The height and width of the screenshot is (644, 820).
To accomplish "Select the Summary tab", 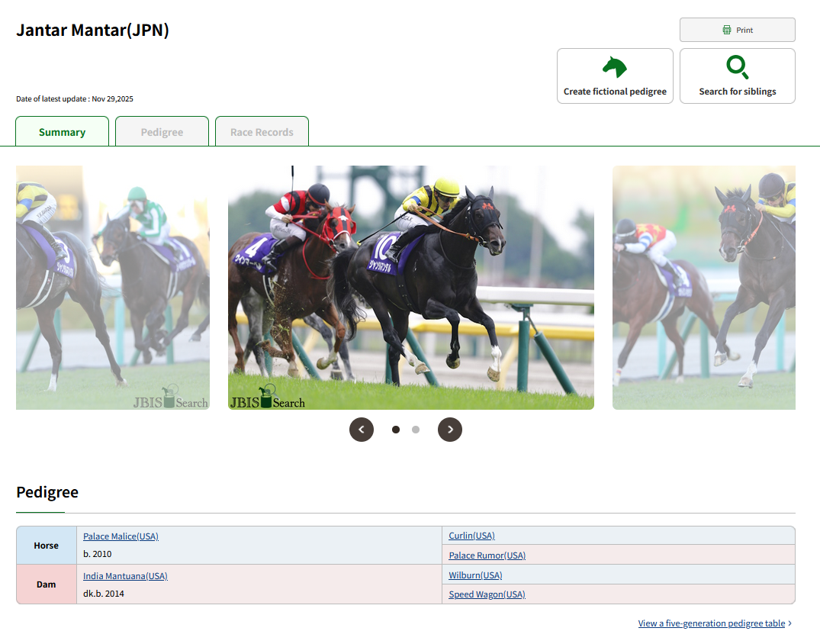I will (x=63, y=131).
